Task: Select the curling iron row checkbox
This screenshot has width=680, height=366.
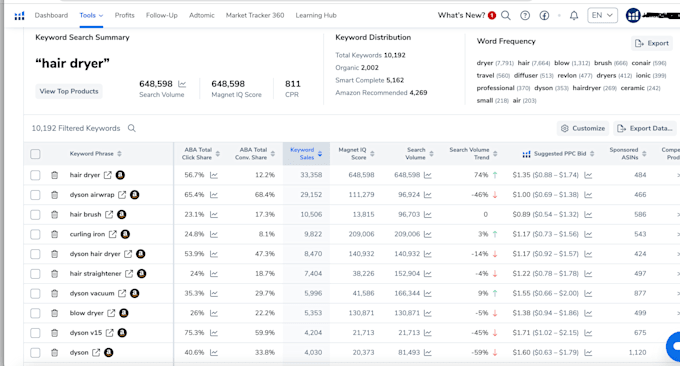Action: (x=36, y=234)
